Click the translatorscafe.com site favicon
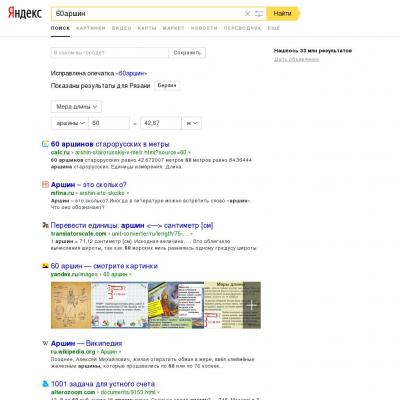 [45, 225]
